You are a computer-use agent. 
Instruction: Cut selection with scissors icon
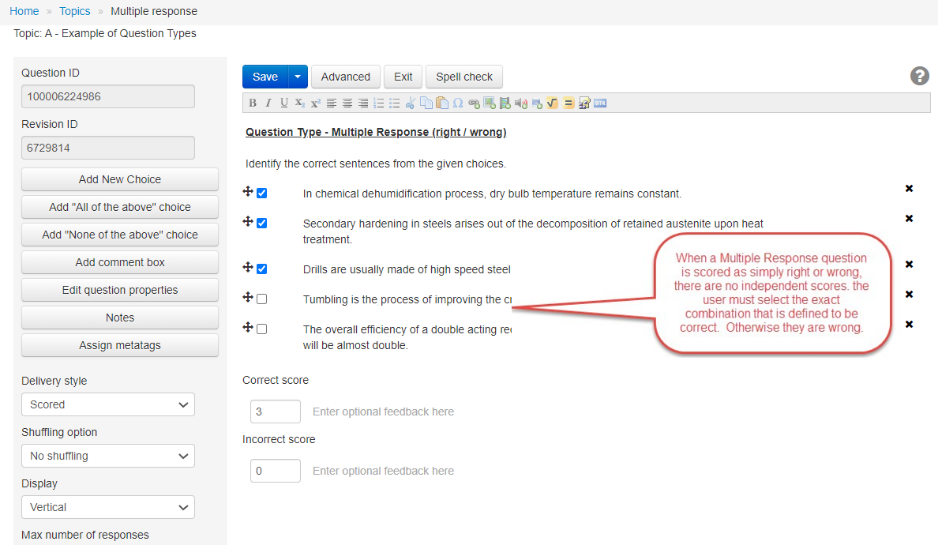pyautogui.click(x=410, y=103)
